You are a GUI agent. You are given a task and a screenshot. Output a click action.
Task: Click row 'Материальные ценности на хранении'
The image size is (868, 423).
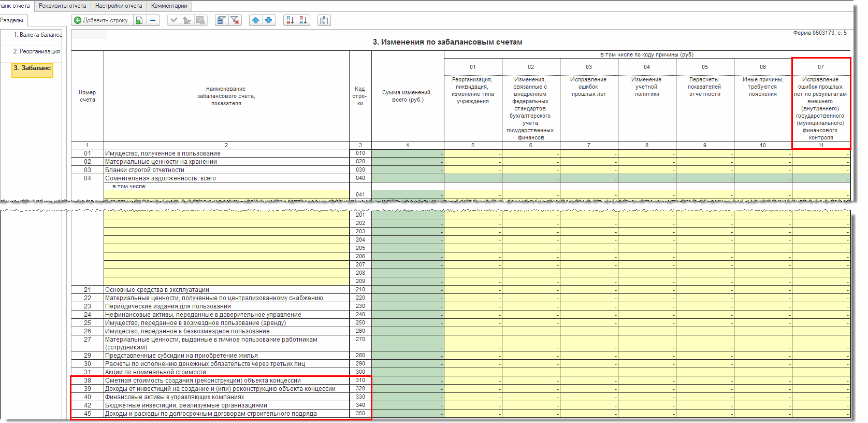(x=226, y=162)
